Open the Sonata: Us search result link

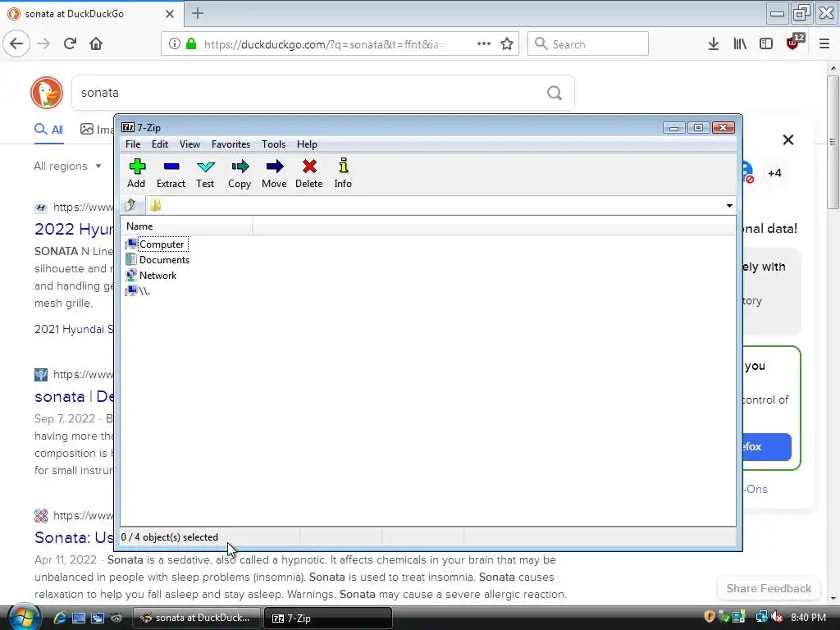coord(74,537)
